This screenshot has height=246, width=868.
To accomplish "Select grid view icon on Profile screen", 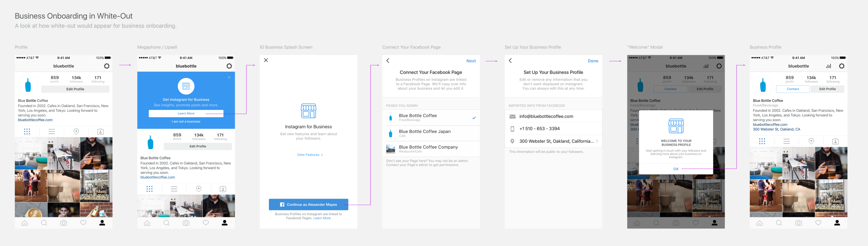I will coord(27,132).
